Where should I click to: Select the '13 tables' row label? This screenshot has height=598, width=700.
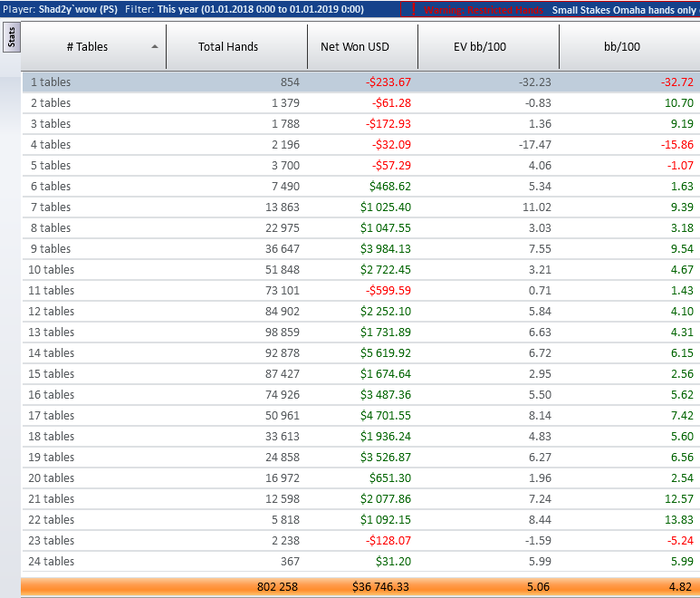point(51,332)
